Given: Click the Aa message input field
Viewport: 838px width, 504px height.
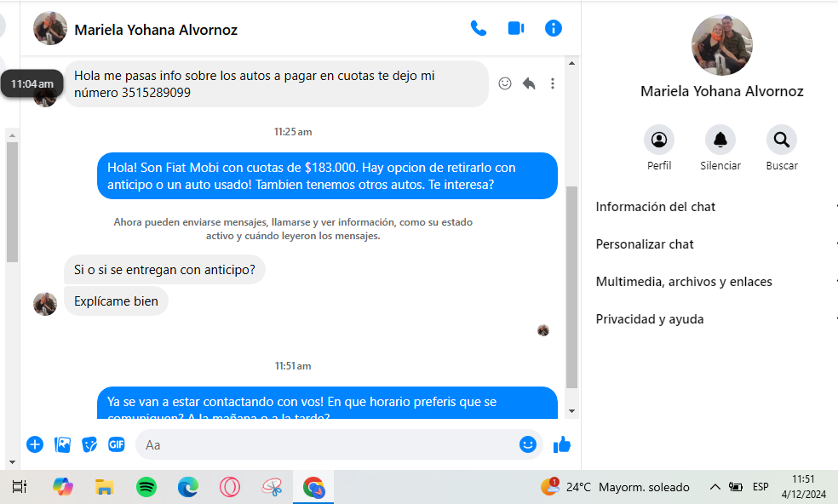Looking at the screenshot, I should [x=326, y=444].
